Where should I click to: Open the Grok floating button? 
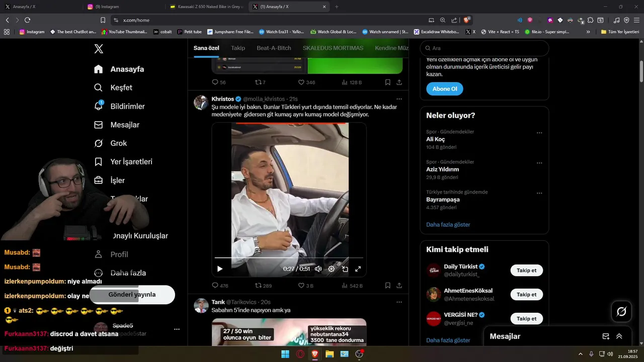621,312
